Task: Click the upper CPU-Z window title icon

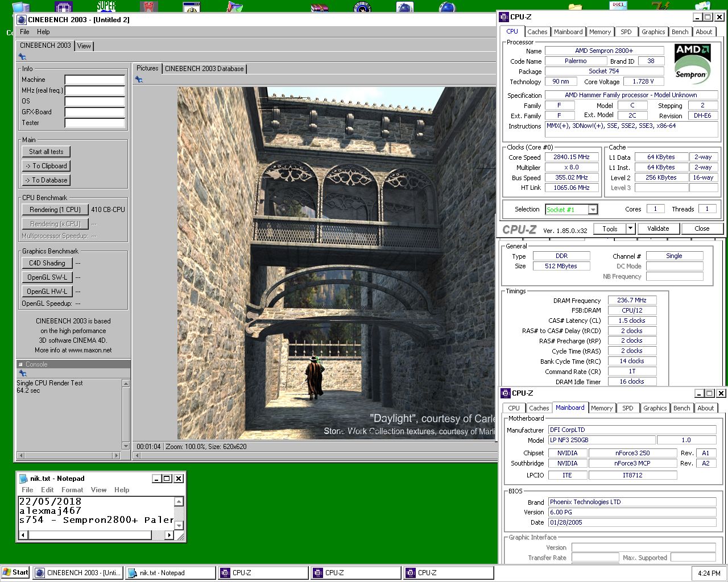Action: pos(504,17)
